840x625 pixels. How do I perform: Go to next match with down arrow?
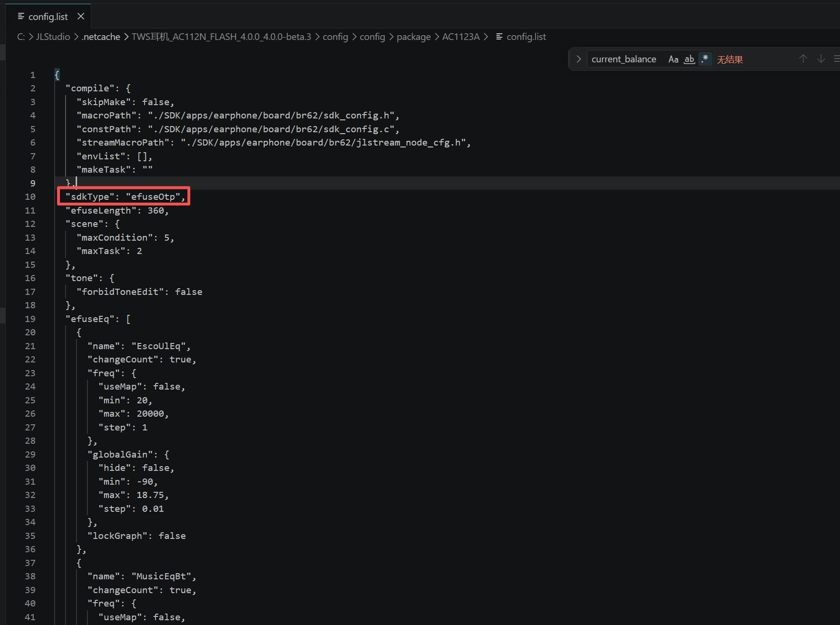821,59
